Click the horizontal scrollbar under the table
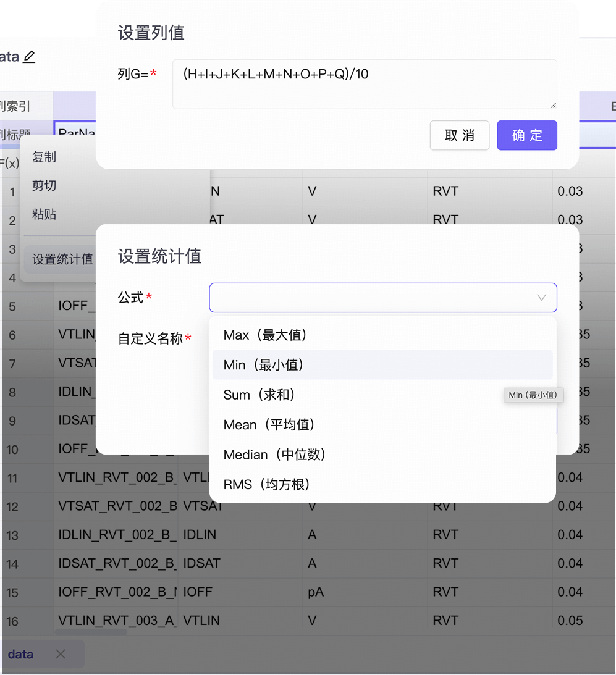This screenshot has width=616, height=675. 90,632
